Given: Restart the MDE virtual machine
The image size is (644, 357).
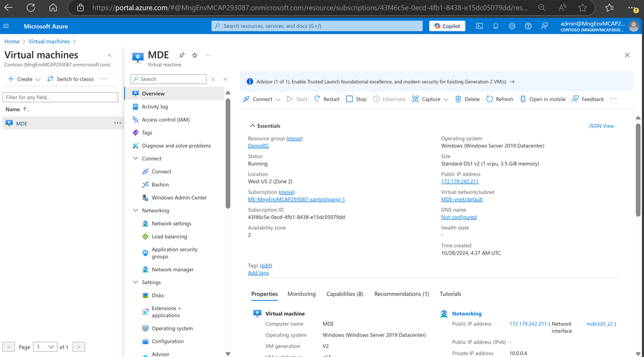Looking at the screenshot, I should click(327, 99).
